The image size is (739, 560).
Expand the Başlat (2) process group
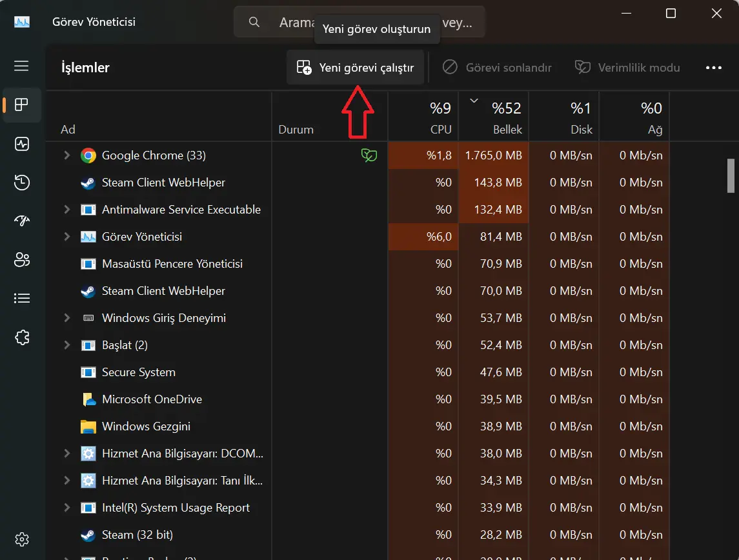point(66,345)
